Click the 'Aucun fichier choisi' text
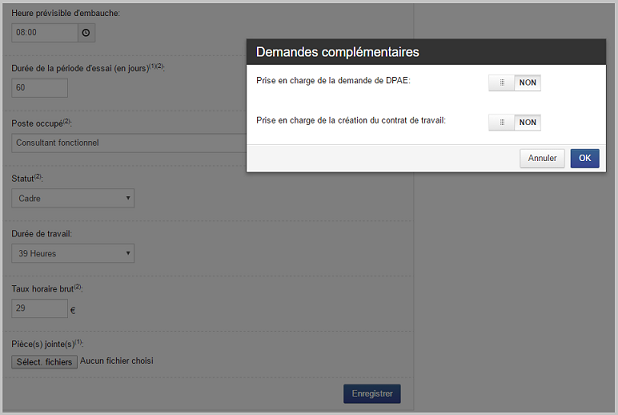 tap(117, 361)
